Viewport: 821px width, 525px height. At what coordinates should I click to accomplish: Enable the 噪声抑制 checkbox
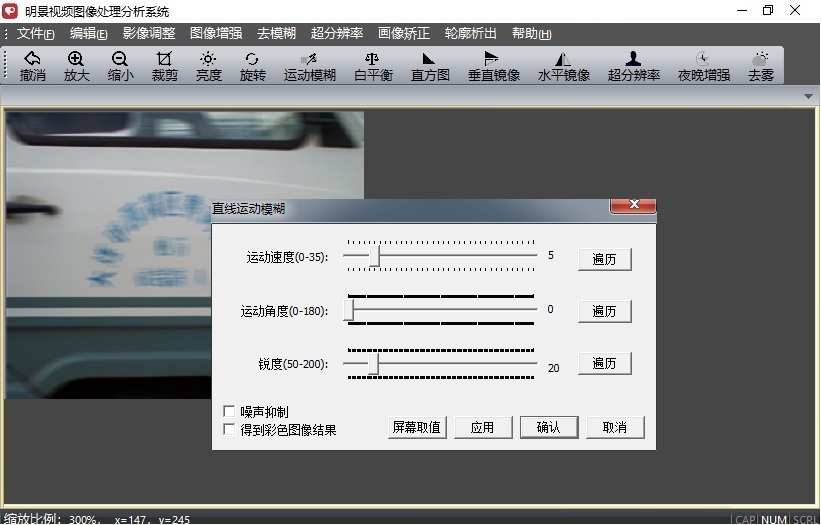(x=229, y=412)
